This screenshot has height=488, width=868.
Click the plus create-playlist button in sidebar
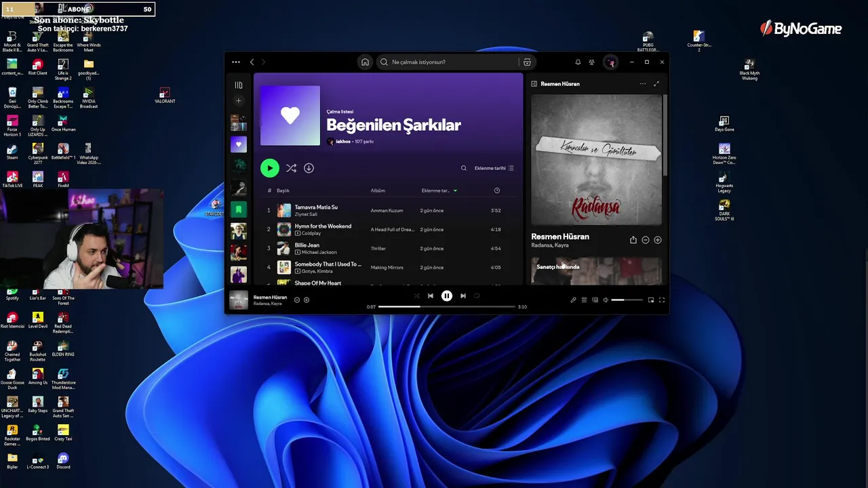[238, 101]
